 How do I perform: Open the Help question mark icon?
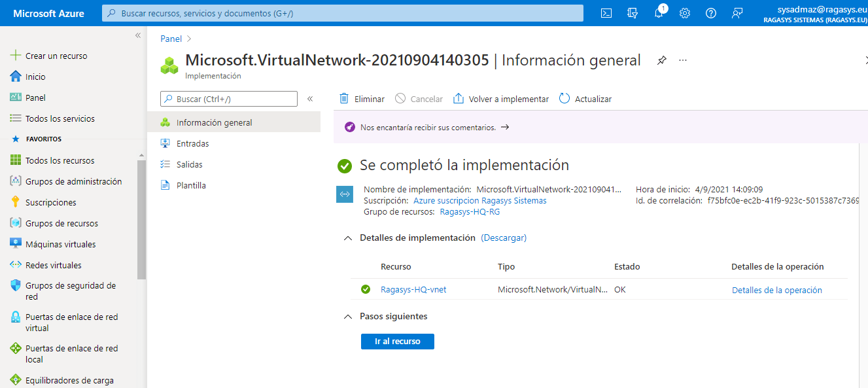[711, 13]
